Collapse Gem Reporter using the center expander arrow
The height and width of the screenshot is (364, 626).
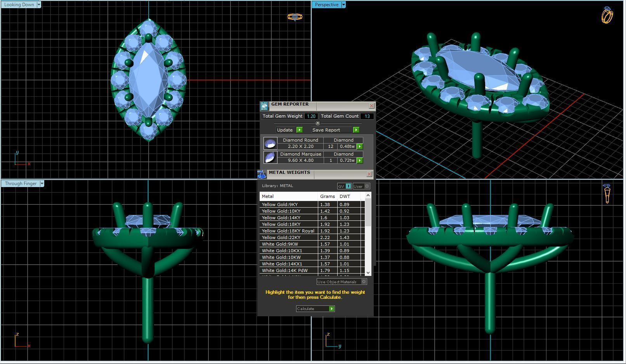click(317, 123)
